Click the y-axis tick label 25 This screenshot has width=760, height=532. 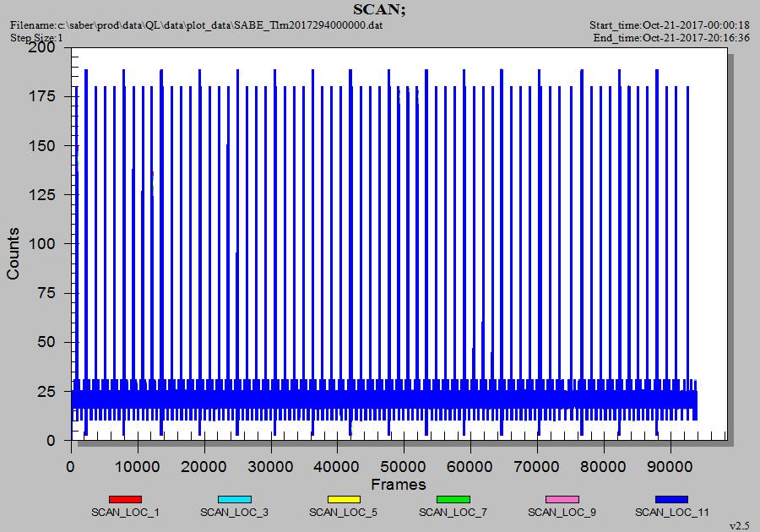point(46,391)
